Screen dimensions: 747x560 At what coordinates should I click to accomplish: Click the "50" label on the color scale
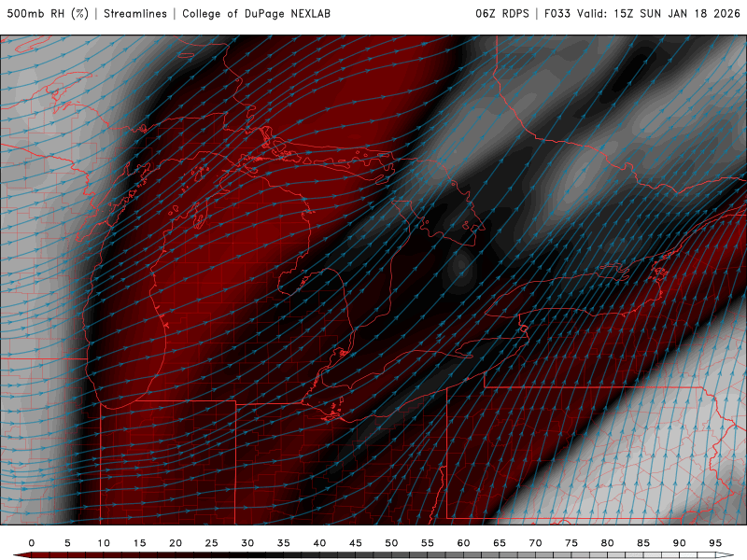[391, 543]
